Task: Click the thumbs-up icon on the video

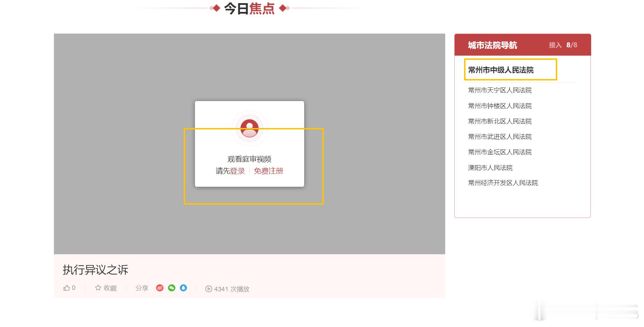Action: click(x=66, y=287)
